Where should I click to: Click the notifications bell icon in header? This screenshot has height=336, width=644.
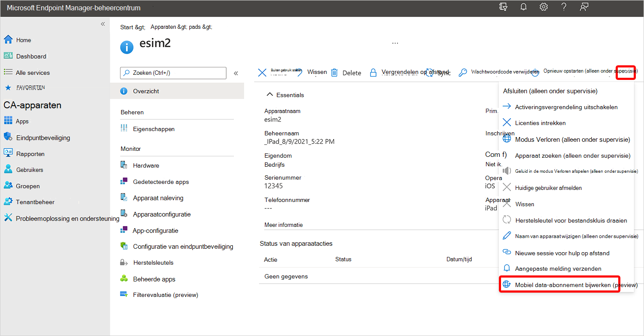[x=523, y=7]
